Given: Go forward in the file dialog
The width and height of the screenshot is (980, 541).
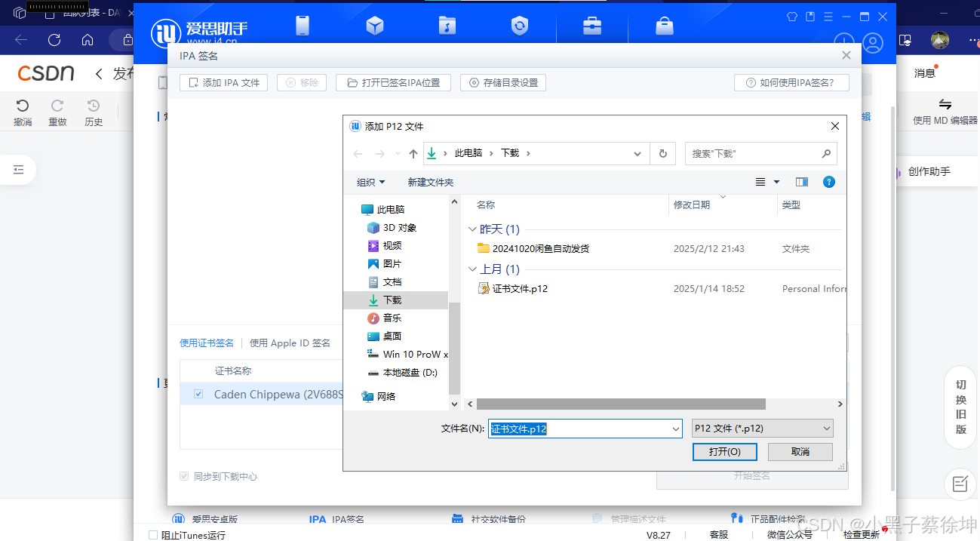Looking at the screenshot, I should coord(380,153).
